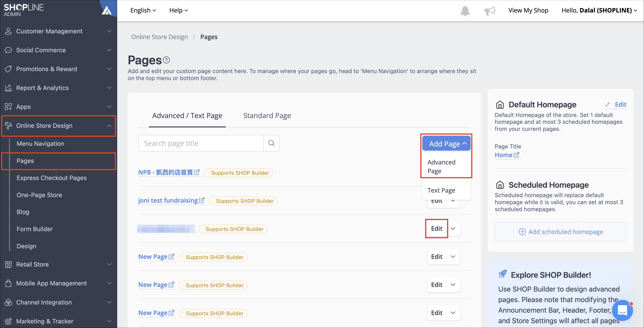Expand the Retail Store menu chevron
644x328 pixels.
point(109,264)
